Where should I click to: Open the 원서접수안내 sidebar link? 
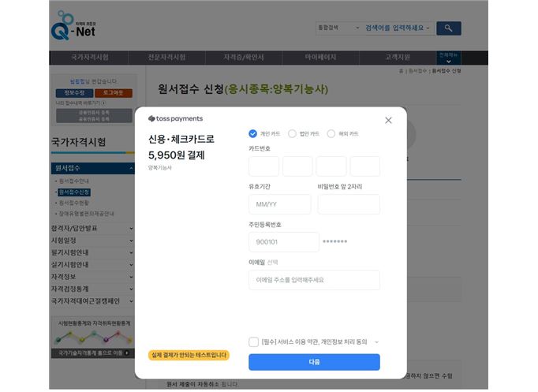pyautogui.click(x=74, y=181)
